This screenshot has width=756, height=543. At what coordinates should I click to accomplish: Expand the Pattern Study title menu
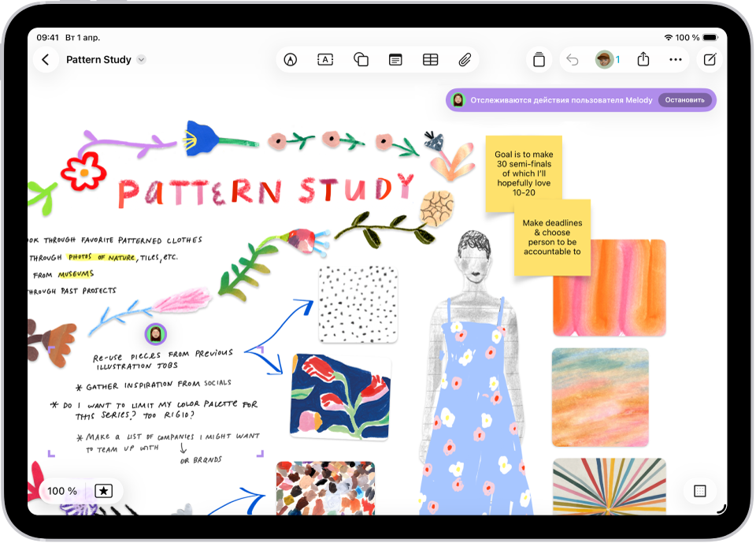click(141, 60)
